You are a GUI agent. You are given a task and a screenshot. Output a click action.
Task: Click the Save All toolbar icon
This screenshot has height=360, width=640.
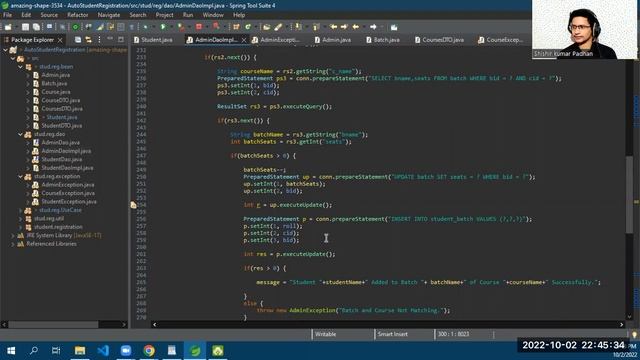pyautogui.click(x=36, y=27)
